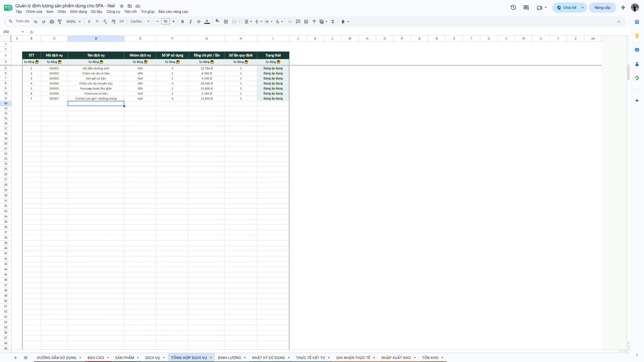Open text color picker
The image size is (644, 362).
point(207,22)
